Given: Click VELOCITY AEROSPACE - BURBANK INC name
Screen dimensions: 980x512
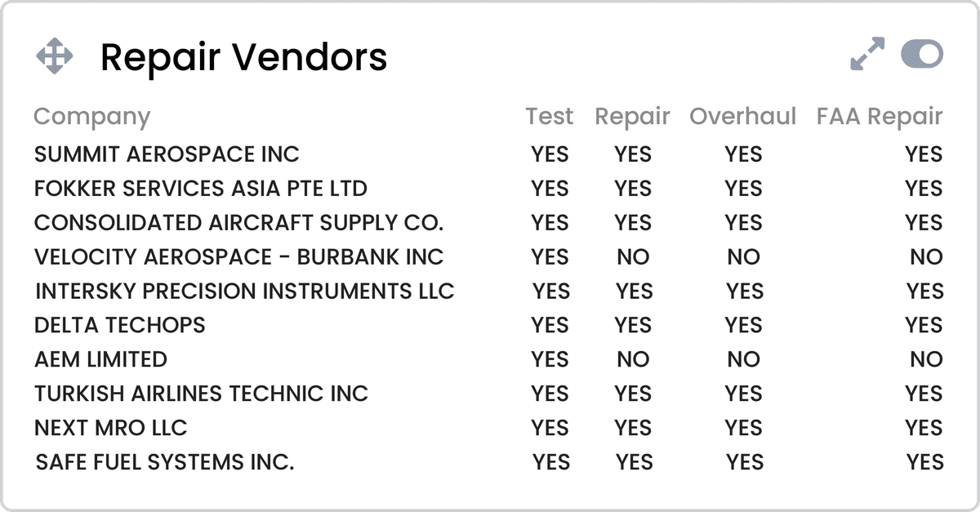Looking at the screenshot, I should pyautogui.click(x=237, y=256).
